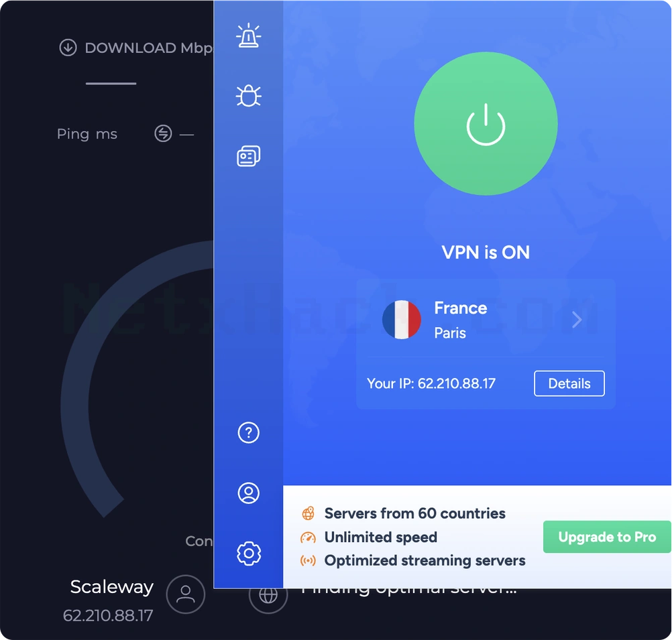672x640 pixels.
Task: Select the France flag icon
Action: 402,320
